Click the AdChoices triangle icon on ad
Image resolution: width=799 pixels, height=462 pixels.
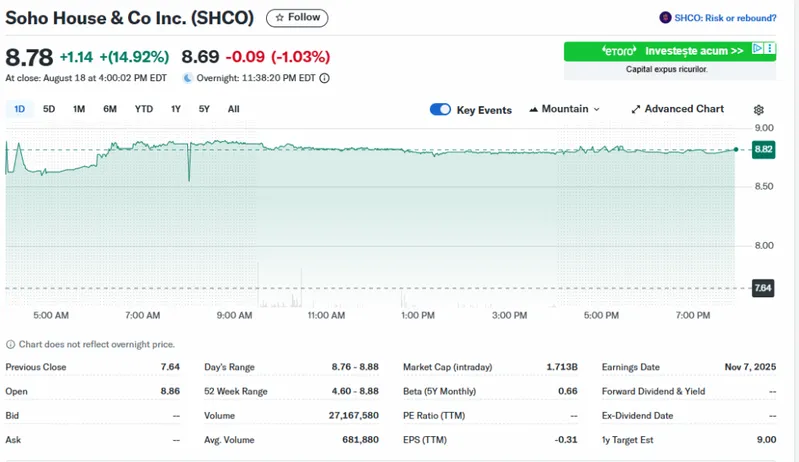point(758,48)
